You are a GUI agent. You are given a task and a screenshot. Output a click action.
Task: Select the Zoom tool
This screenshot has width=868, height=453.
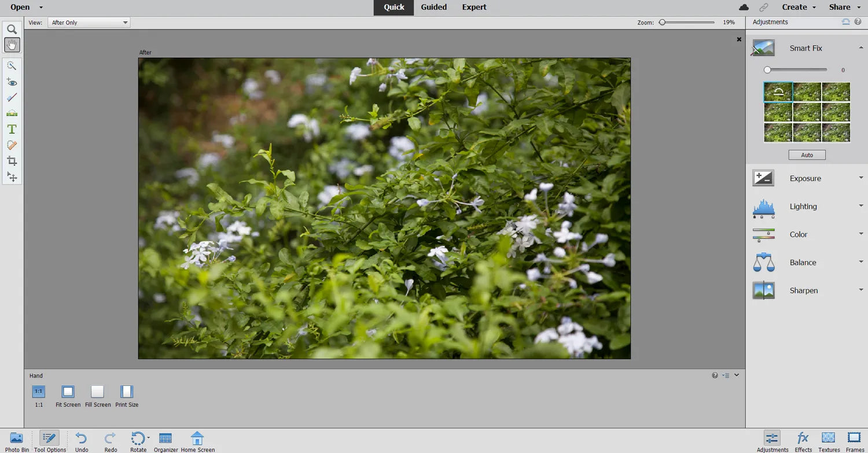tap(12, 28)
